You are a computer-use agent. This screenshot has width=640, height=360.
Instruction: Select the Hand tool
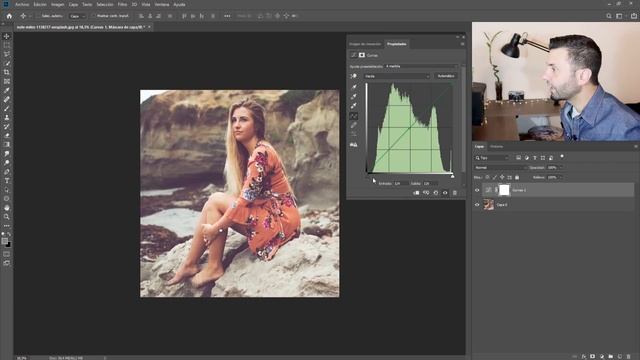point(7,208)
